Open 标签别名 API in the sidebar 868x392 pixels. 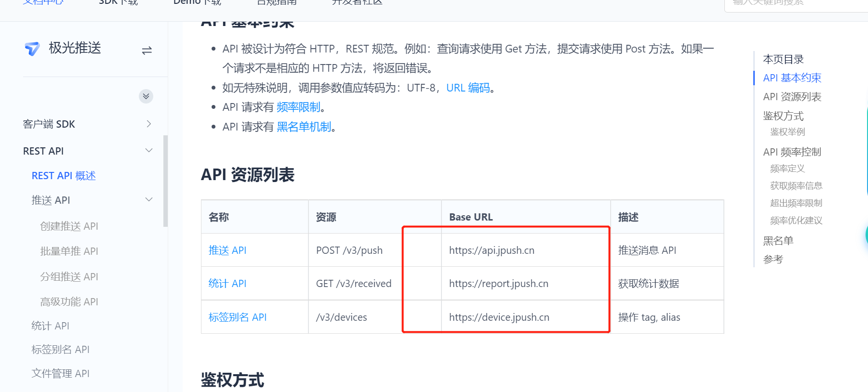pyautogui.click(x=61, y=349)
